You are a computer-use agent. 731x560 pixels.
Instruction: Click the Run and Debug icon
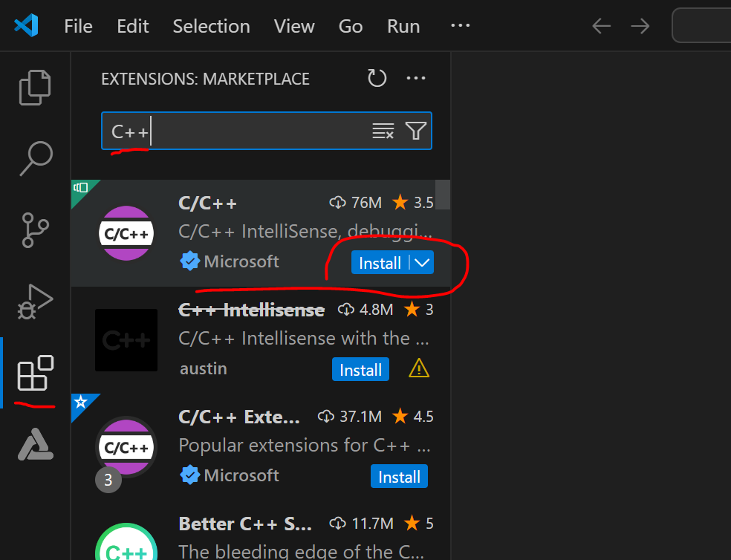(x=34, y=302)
